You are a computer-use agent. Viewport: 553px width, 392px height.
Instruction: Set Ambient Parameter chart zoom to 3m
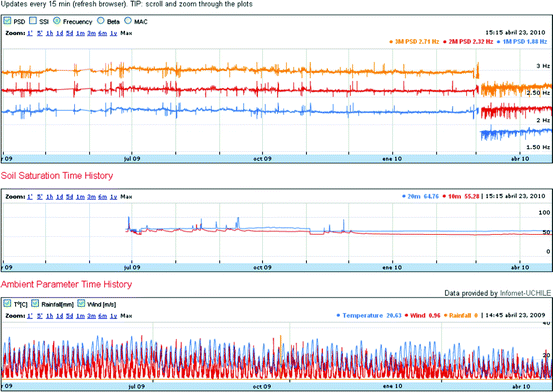(x=91, y=316)
